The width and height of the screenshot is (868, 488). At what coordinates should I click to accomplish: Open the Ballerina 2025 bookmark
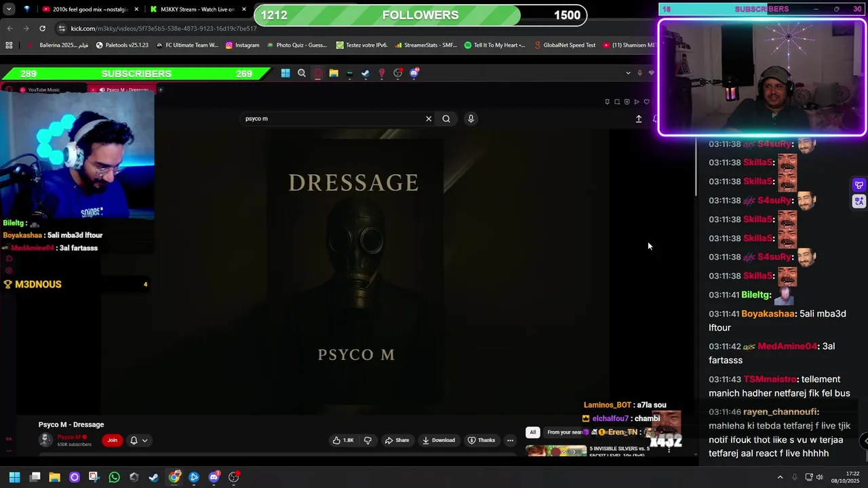[x=58, y=45]
